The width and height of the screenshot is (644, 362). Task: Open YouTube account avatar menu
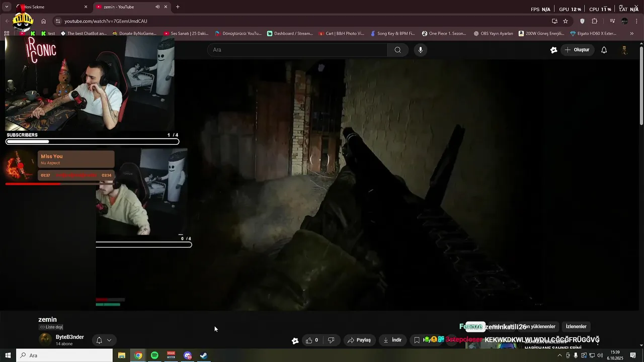(624, 50)
